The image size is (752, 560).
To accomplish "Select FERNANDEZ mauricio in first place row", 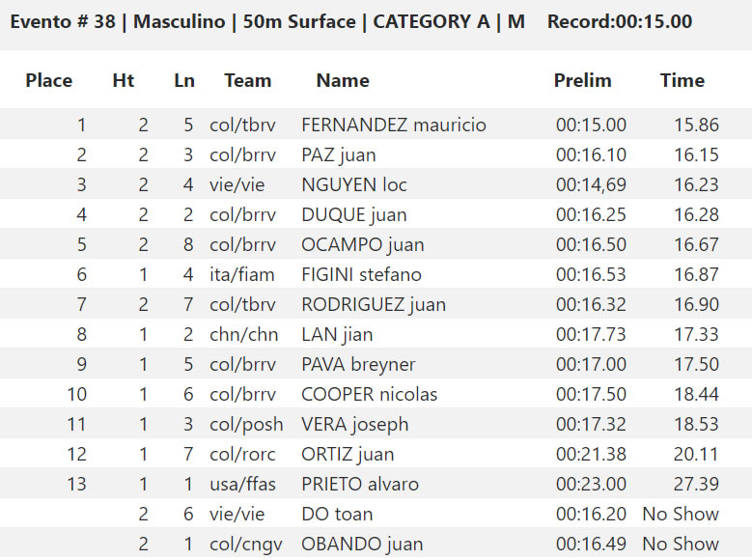I will (394, 125).
